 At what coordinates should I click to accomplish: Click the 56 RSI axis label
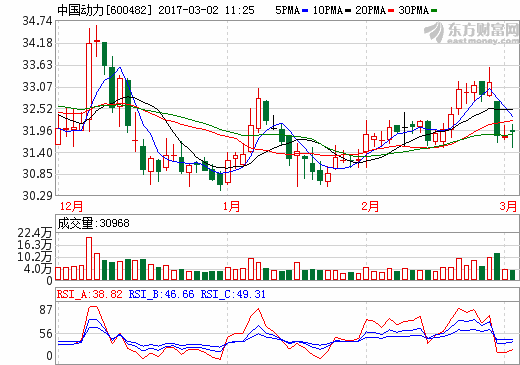point(46,334)
